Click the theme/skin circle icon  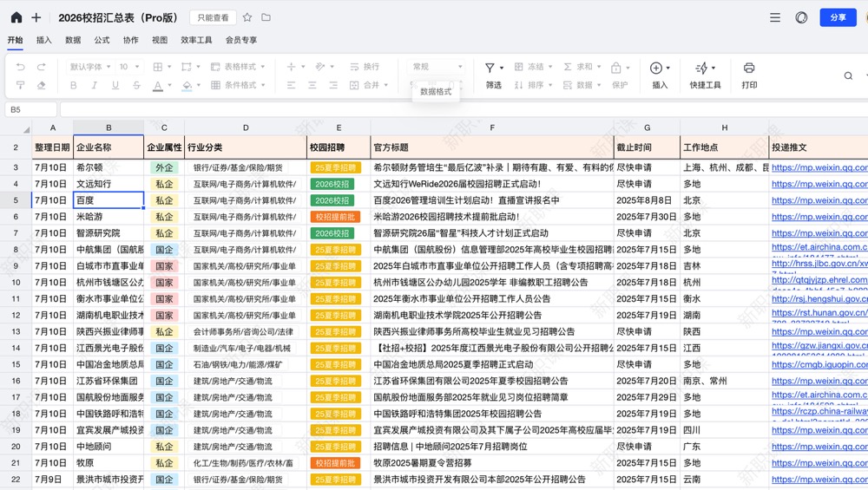(801, 17)
